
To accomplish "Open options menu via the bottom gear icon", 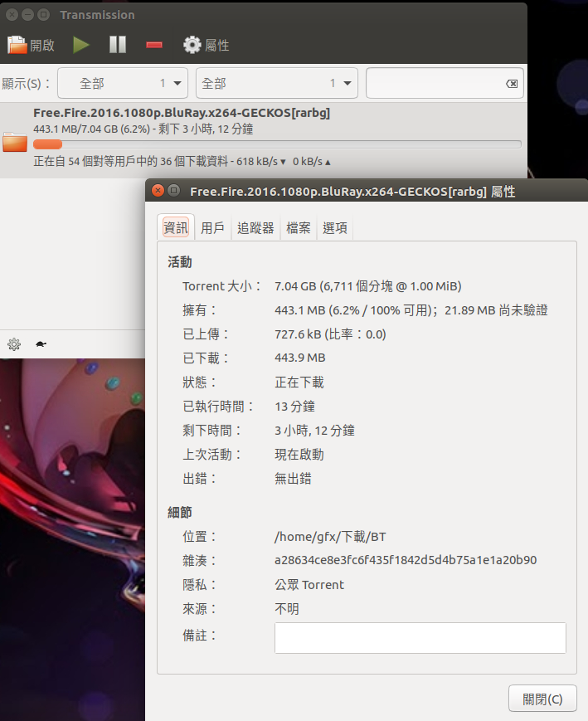I will [14, 344].
